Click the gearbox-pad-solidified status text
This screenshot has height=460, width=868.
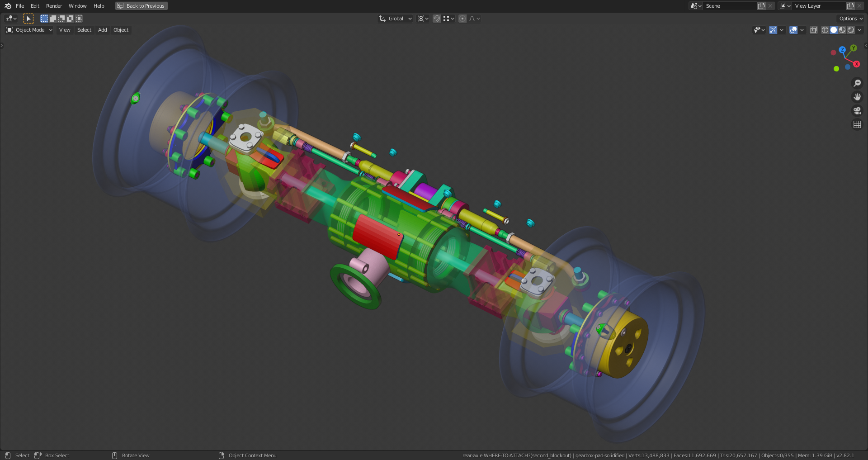tap(600, 455)
